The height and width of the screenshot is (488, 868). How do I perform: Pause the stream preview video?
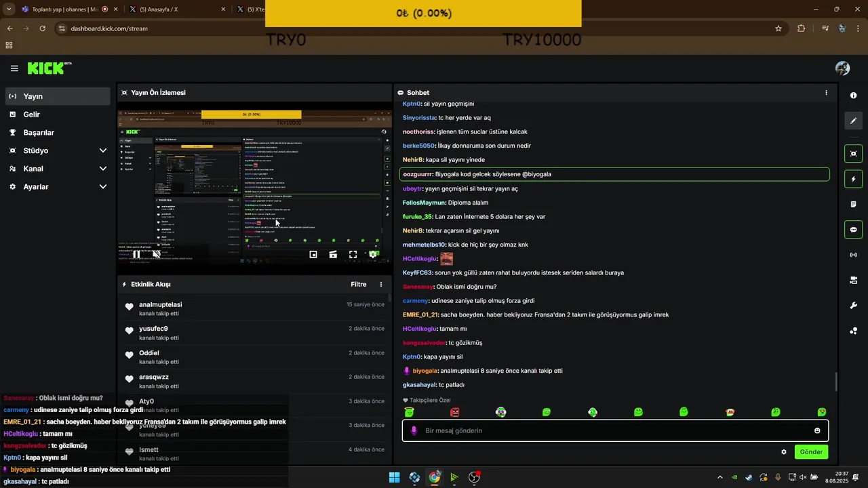pyautogui.click(x=136, y=255)
